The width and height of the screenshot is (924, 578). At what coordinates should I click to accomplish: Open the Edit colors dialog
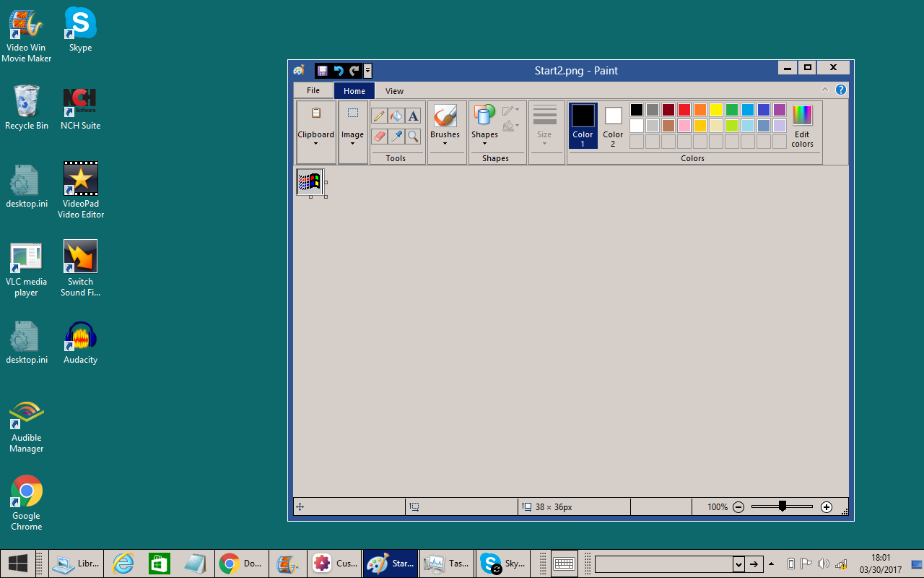click(802, 125)
